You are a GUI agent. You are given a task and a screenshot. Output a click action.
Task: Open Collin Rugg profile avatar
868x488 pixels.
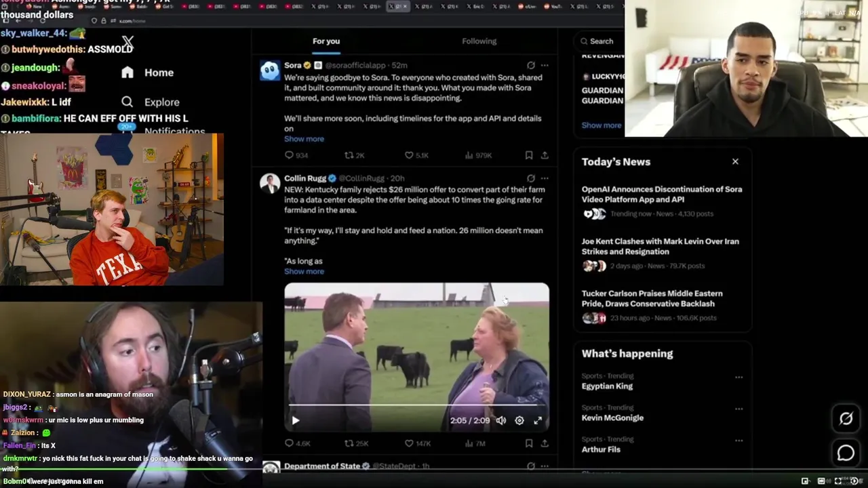270,184
